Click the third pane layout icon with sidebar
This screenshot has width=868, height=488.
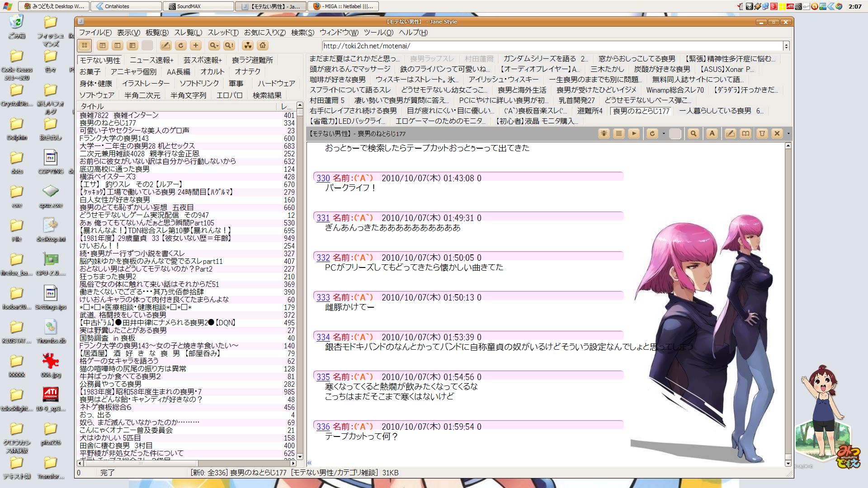click(x=132, y=45)
